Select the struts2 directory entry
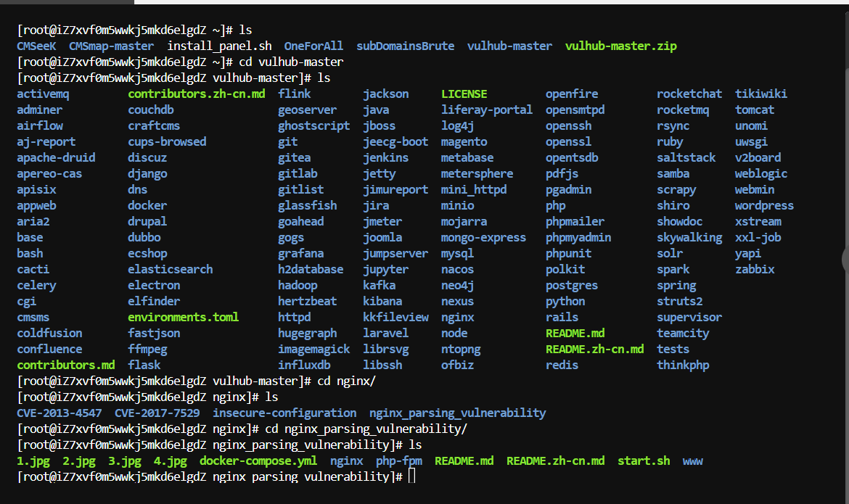 [679, 302]
